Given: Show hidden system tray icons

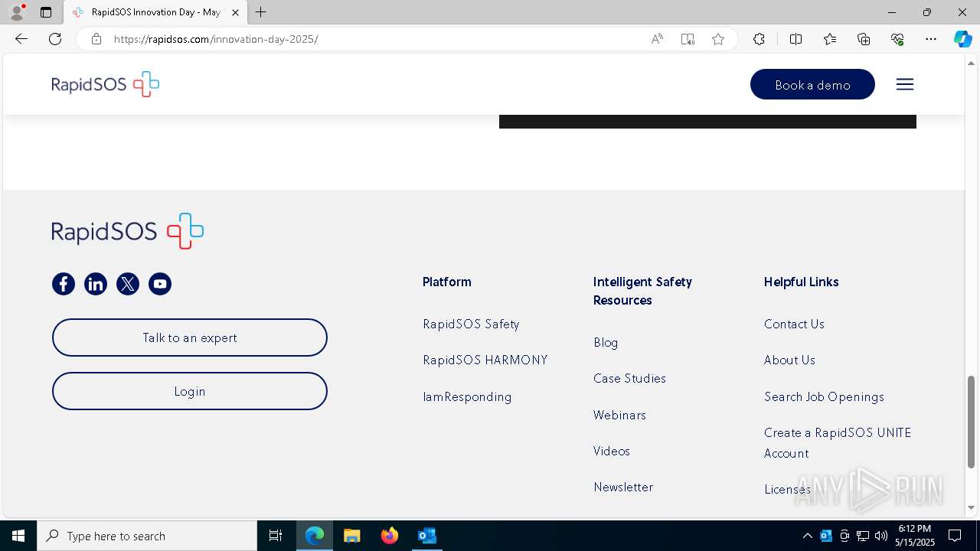Looking at the screenshot, I should (807, 536).
